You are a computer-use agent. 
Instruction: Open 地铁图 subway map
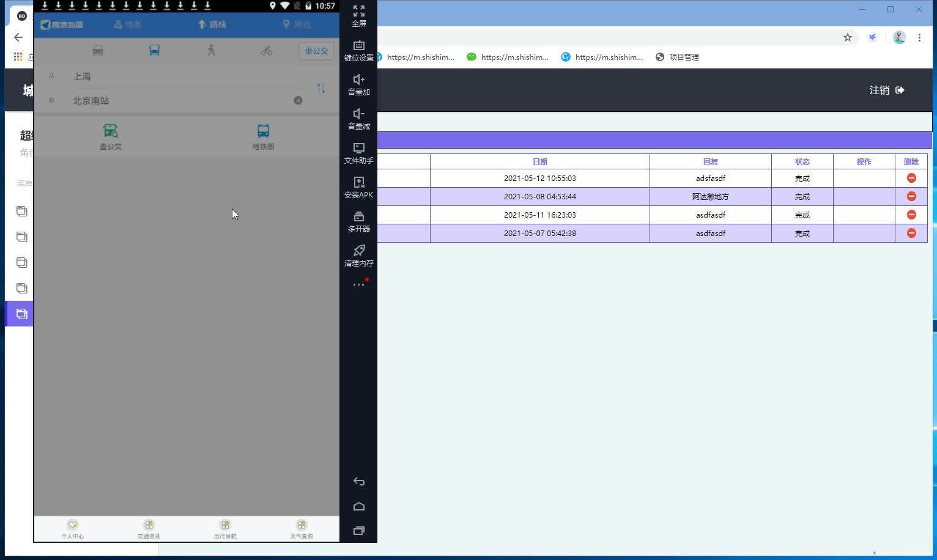point(263,137)
